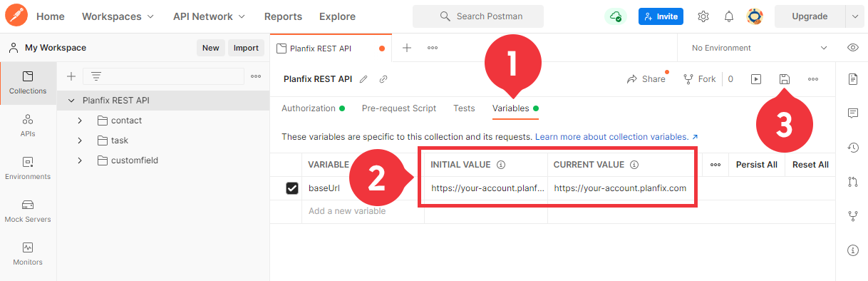This screenshot has width=868, height=281.
Task: Run the collection with the play icon
Action: coord(756,79)
